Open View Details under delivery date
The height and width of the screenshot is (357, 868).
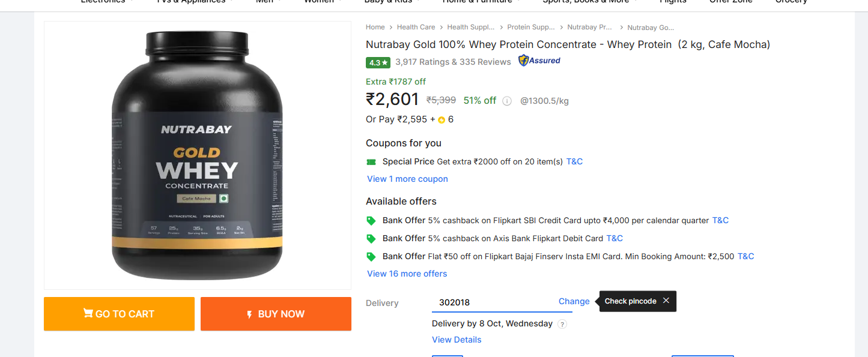[457, 340]
